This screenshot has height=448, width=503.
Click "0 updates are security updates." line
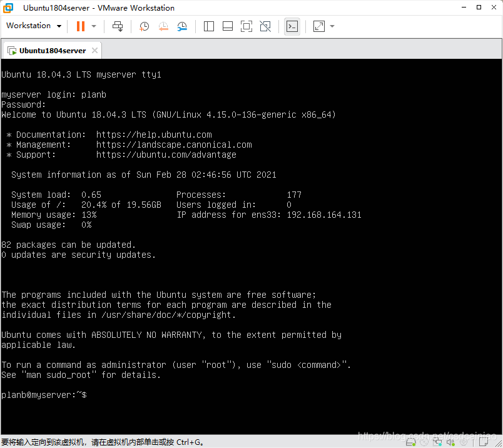point(79,255)
